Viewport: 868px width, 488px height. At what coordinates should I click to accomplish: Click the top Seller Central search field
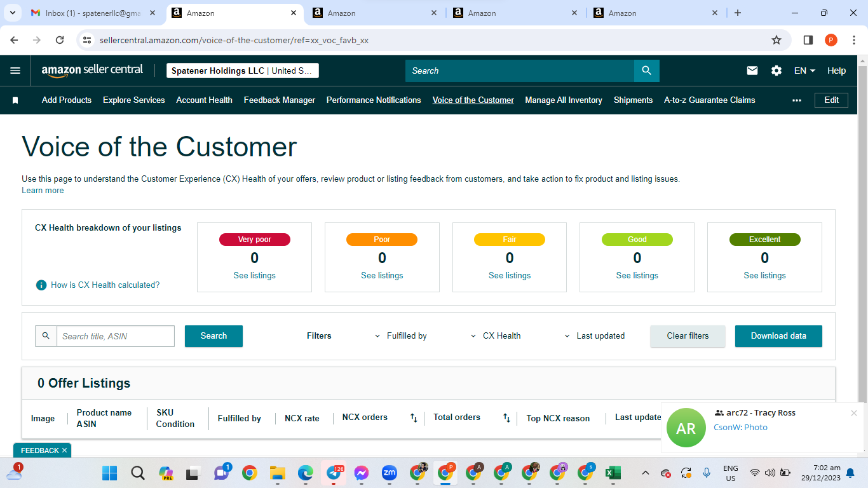[520, 71]
